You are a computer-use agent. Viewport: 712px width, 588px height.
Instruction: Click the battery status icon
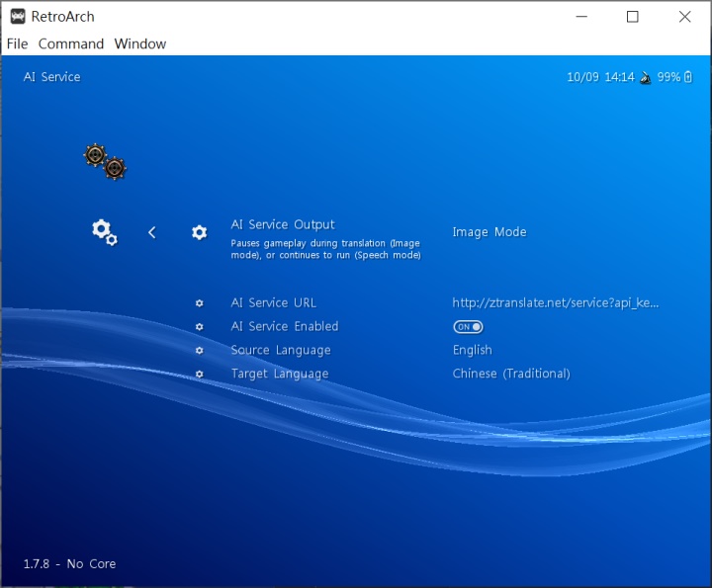688,77
